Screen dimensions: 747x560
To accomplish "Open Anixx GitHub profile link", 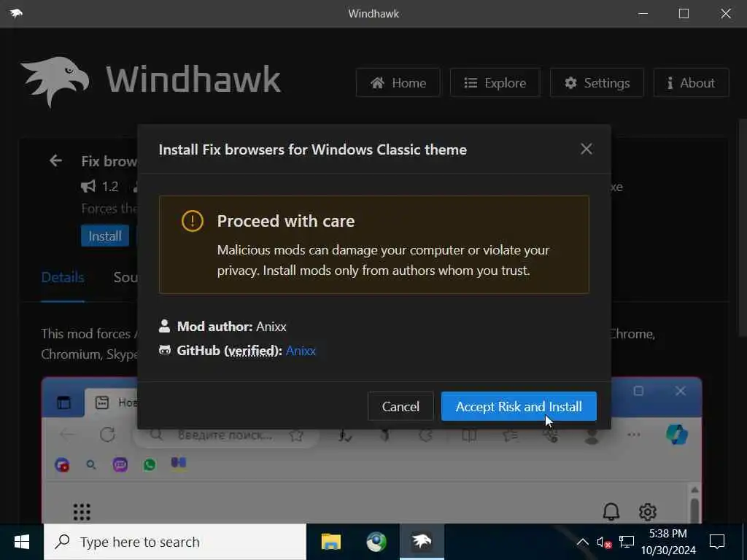I will (x=301, y=351).
